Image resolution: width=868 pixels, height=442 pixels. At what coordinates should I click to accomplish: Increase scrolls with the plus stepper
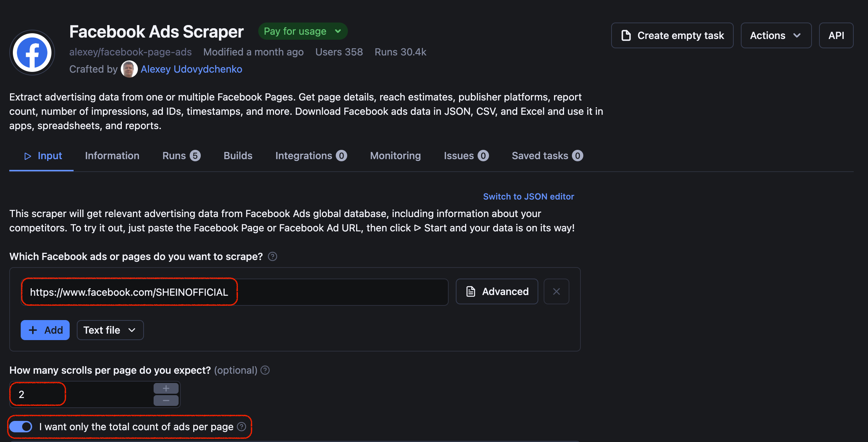coord(166,388)
